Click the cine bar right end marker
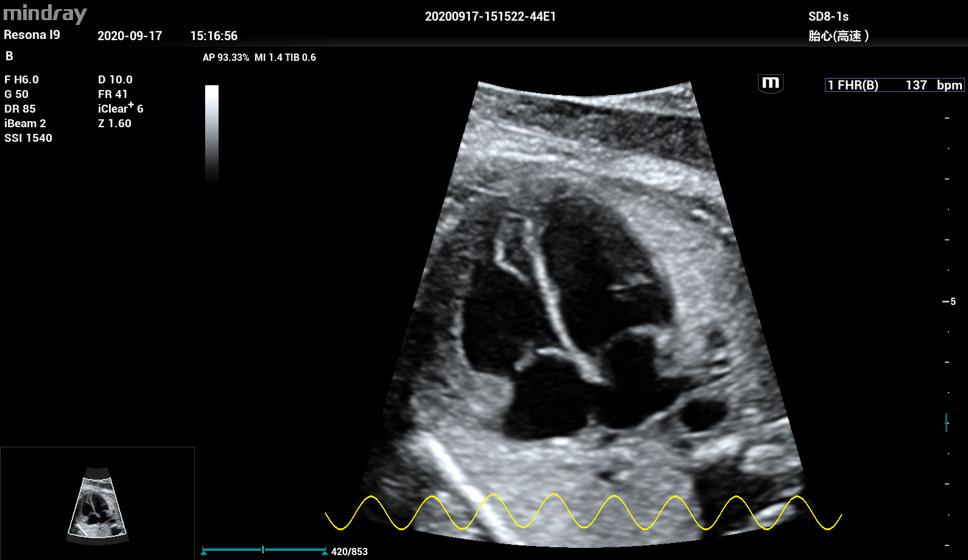Screen dimensions: 968x560 click(324, 552)
